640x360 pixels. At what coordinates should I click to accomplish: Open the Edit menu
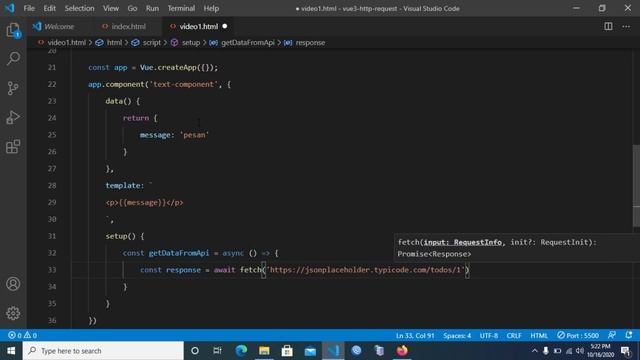click(49, 8)
